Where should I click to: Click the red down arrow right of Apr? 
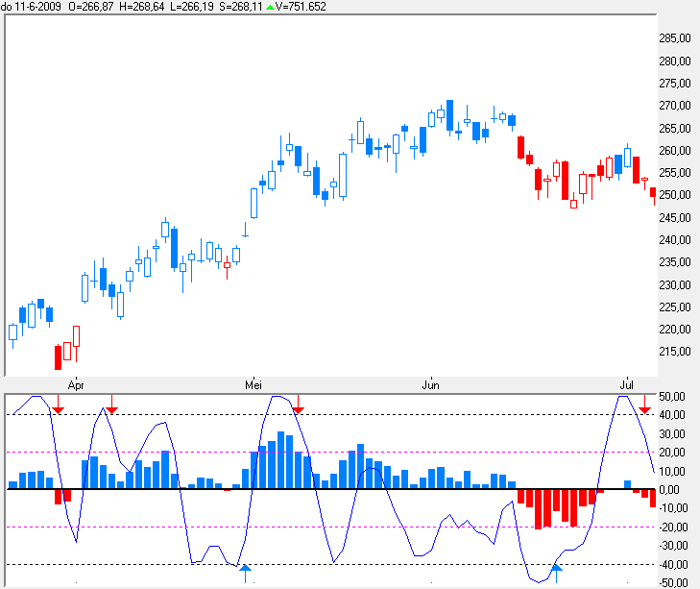111,407
